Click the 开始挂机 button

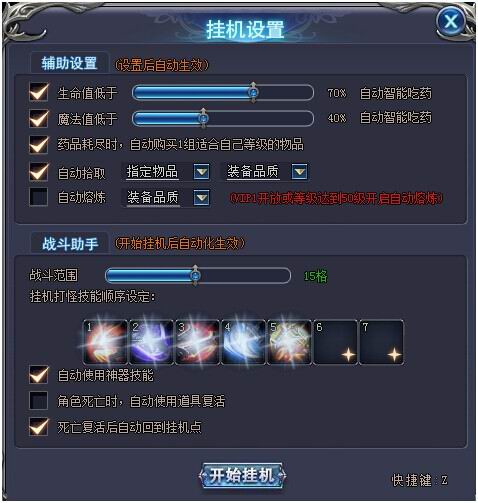pos(242,476)
